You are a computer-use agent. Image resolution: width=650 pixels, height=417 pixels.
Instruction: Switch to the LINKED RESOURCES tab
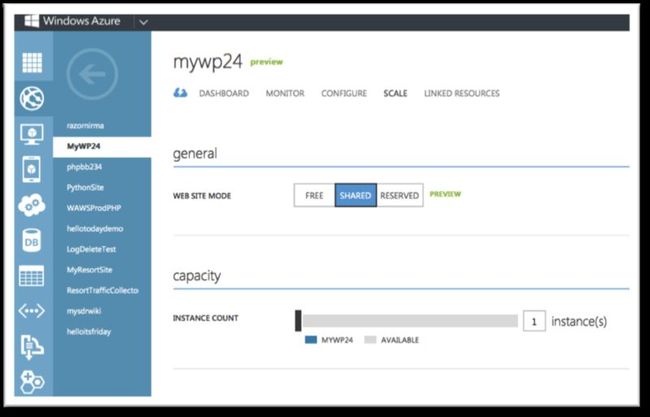[x=462, y=93]
